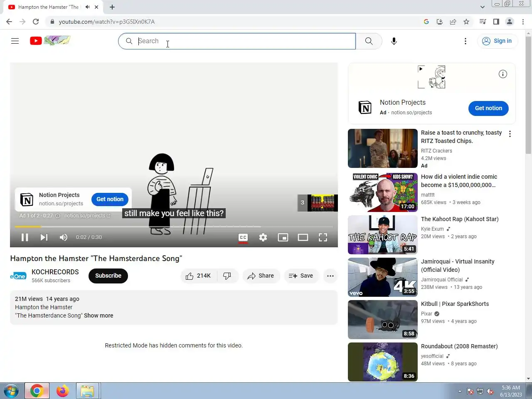
Task: Open Firefox from taskbar
Action: coord(62,391)
